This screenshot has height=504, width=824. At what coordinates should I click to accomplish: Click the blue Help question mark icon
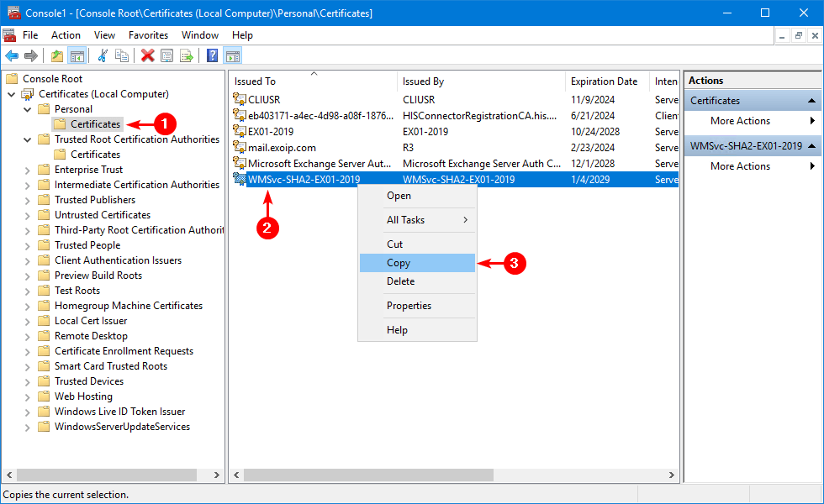click(x=213, y=55)
